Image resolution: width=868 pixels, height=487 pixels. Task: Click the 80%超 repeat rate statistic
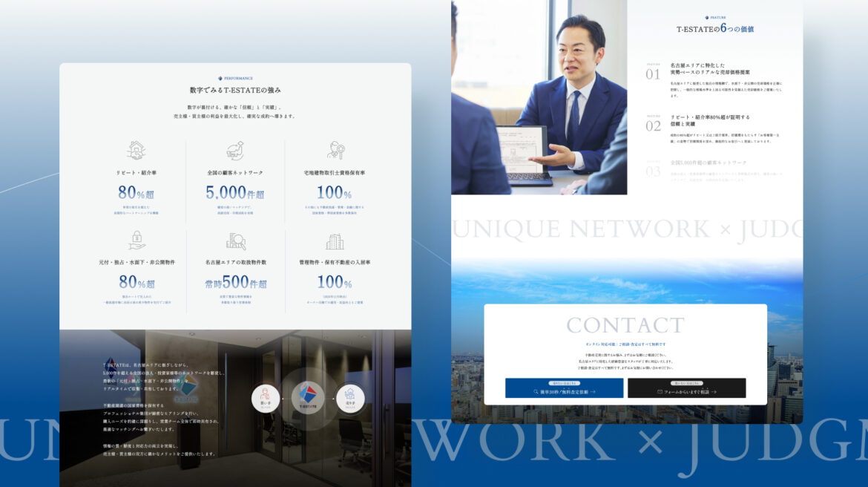click(137, 193)
